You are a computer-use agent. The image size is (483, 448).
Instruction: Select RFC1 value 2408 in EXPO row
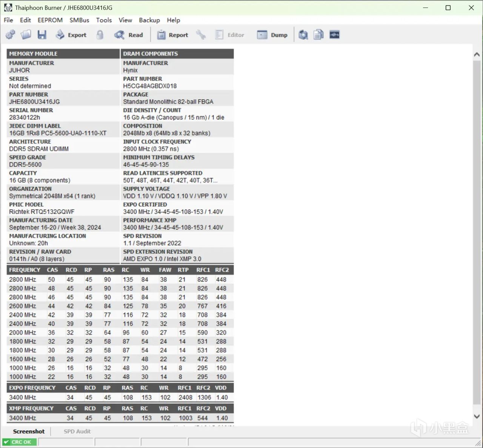(186, 397)
